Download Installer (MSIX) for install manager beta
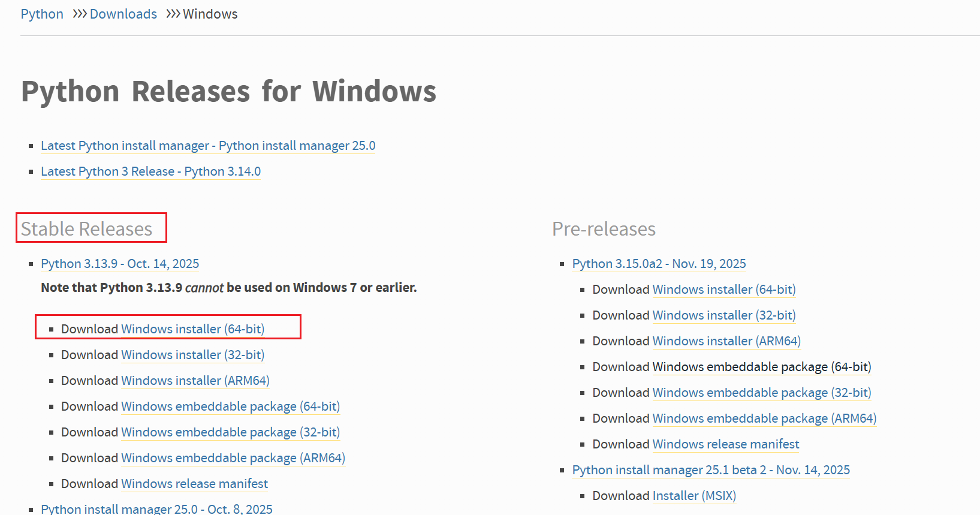Image resolution: width=980 pixels, height=515 pixels. [694, 496]
